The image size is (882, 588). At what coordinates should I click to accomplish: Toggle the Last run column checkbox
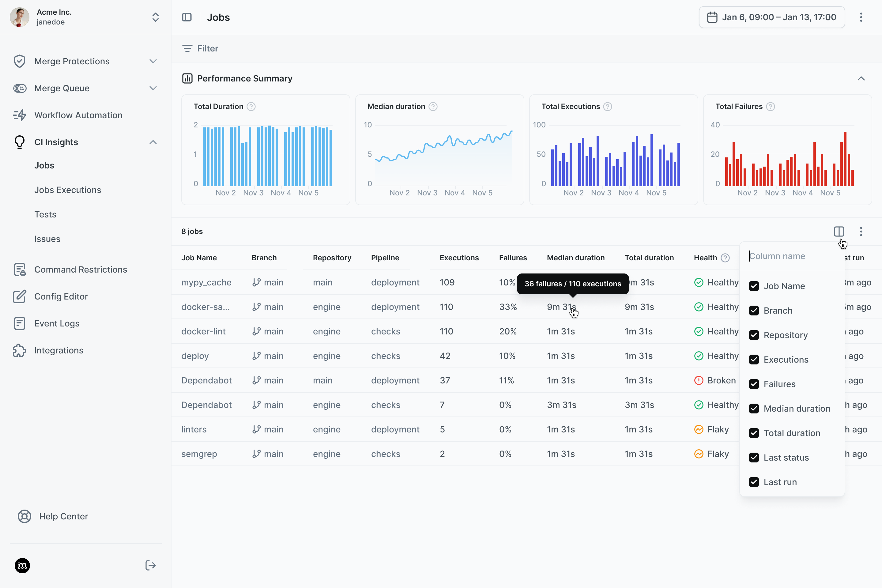754,482
